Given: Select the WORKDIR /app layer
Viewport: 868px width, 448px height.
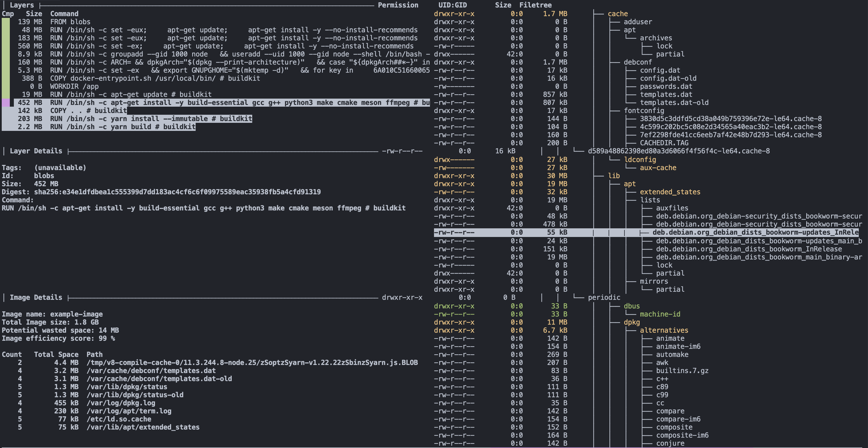Looking at the screenshot, I should (74, 86).
